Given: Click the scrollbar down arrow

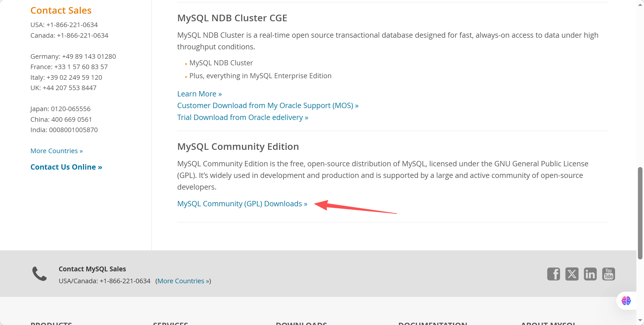Looking at the screenshot, I should (x=640, y=320).
